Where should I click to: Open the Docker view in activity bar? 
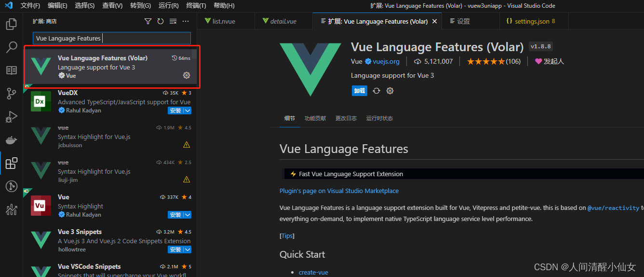[11, 140]
